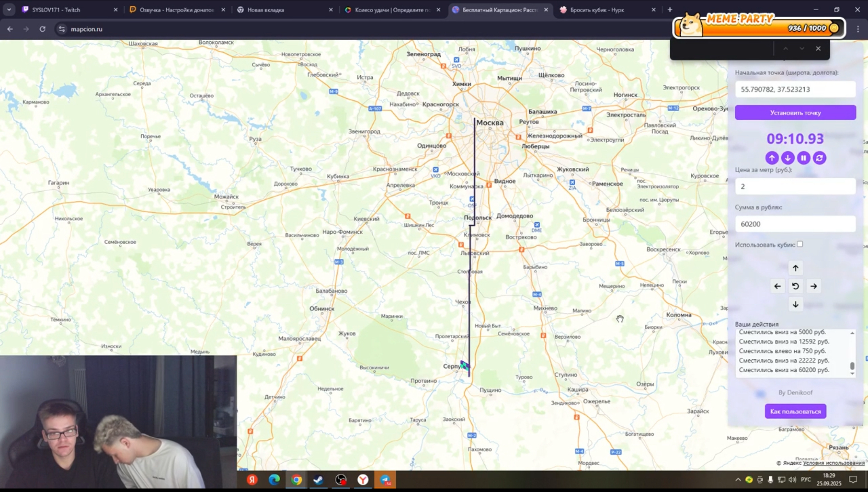Click the Сумма в рублях field
The height and width of the screenshot is (492, 868).
(x=795, y=224)
